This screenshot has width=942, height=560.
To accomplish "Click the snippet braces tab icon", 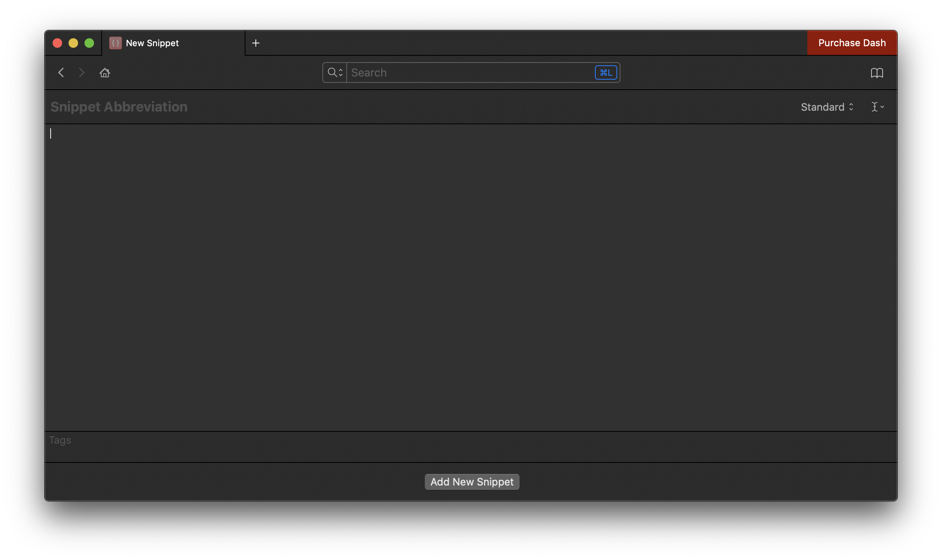I will (116, 43).
